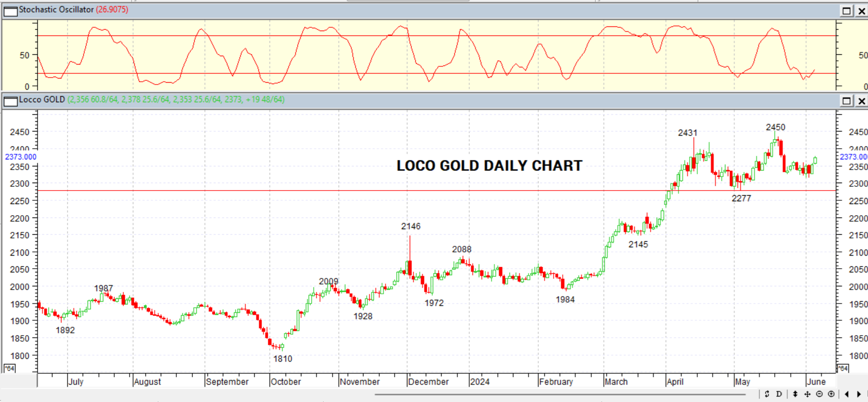Click the 2431 high price label

tap(688, 133)
